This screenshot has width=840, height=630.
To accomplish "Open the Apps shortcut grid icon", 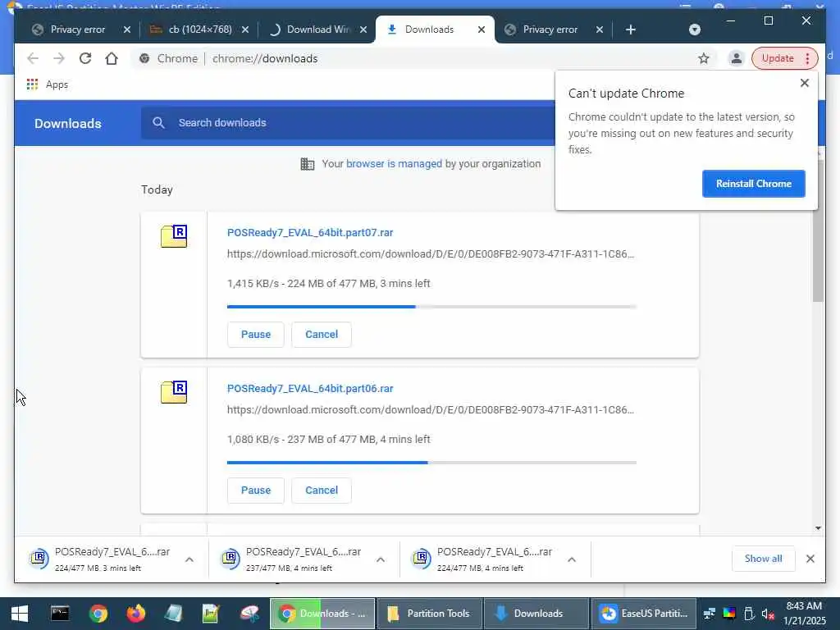I will [32, 84].
